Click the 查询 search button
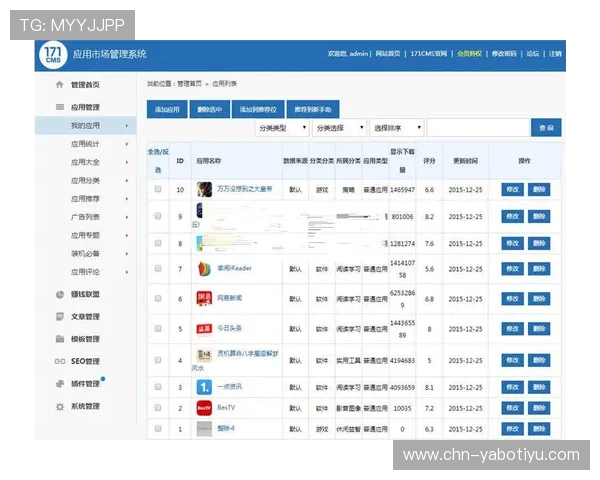The image size is (600, 480). tap(546, 127)
